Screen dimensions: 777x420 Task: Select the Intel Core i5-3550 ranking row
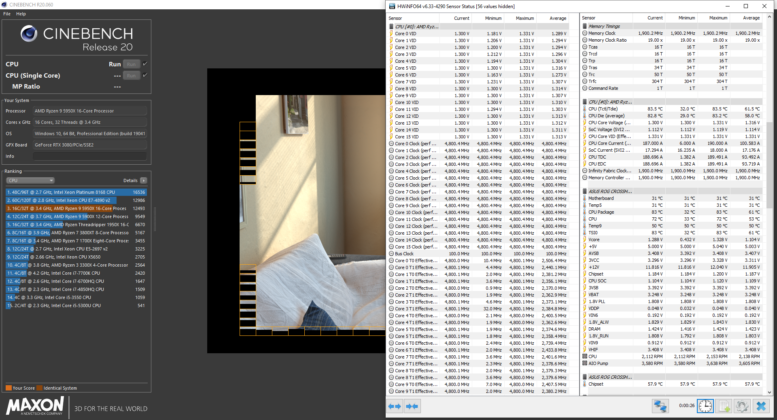pyautogui.click(x=76, y=297)
